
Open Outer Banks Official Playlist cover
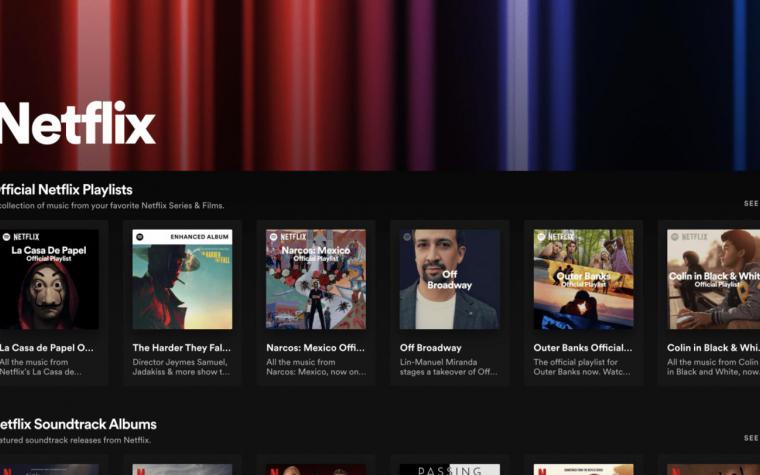pyautogui.click(x=584, y=279)
